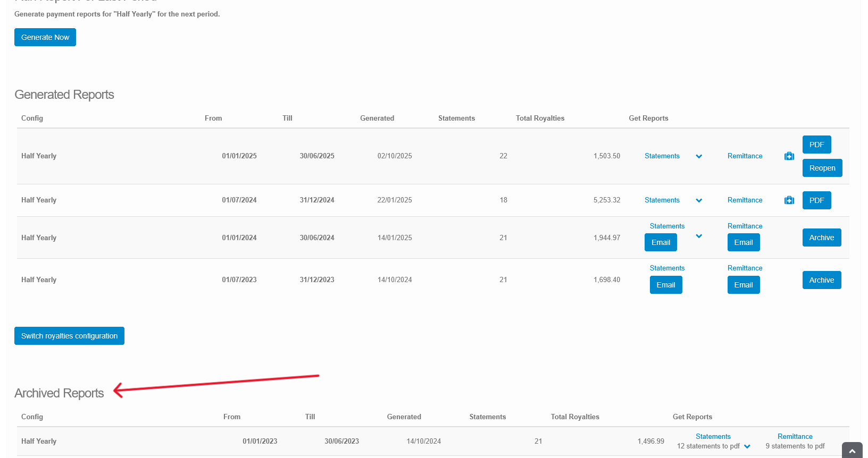Download the PDF for the report ending 31/12/2024

[x=816, y=200]
